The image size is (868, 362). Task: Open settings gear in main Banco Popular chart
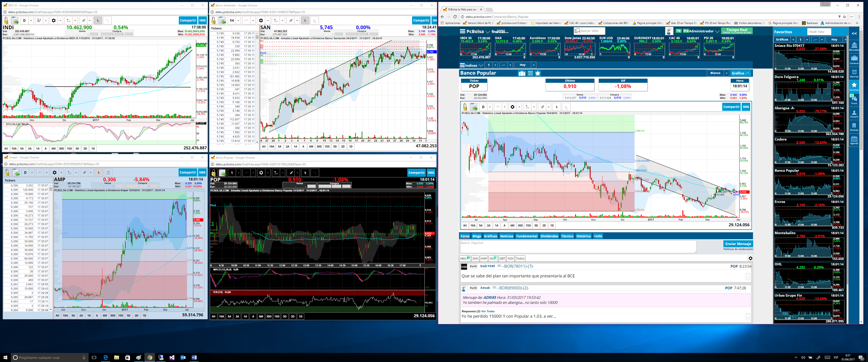(512, 107)
